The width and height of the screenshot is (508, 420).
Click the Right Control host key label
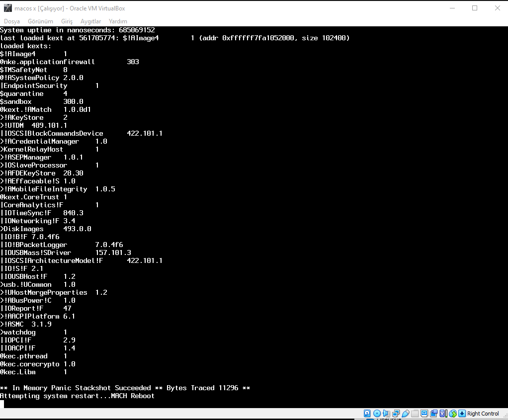click(483, 414)
